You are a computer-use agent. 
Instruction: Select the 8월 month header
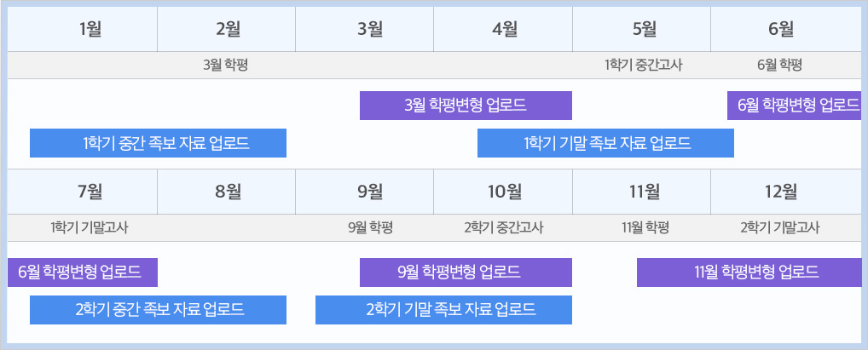click(228, 191)
